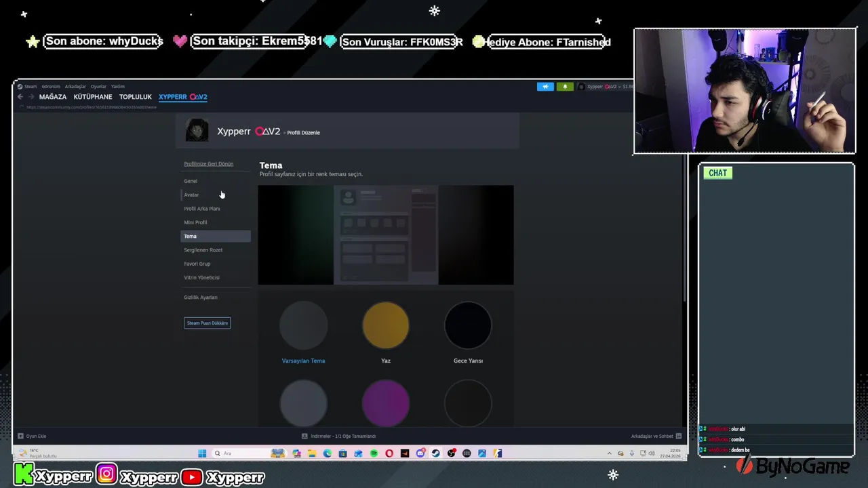Choose the Gece Yarısı dark swatch
The image size is (868, 488).
click(468, 325)
